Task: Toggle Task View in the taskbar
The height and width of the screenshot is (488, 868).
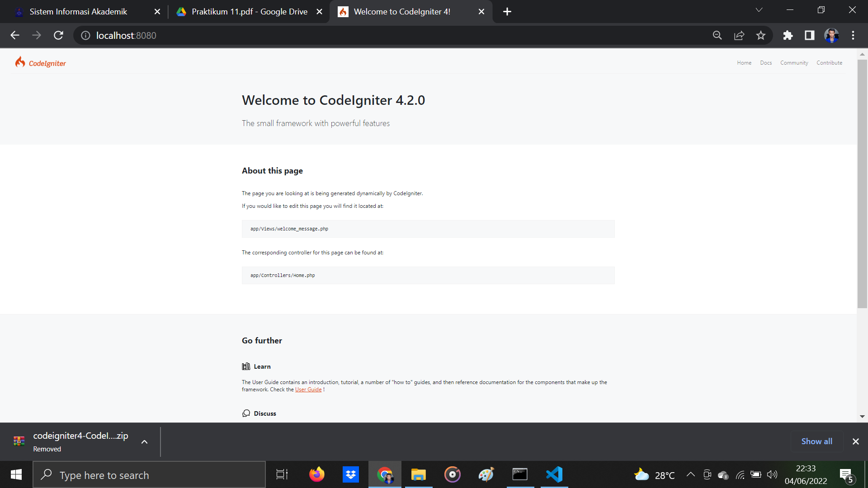Action: pos(281,474)
